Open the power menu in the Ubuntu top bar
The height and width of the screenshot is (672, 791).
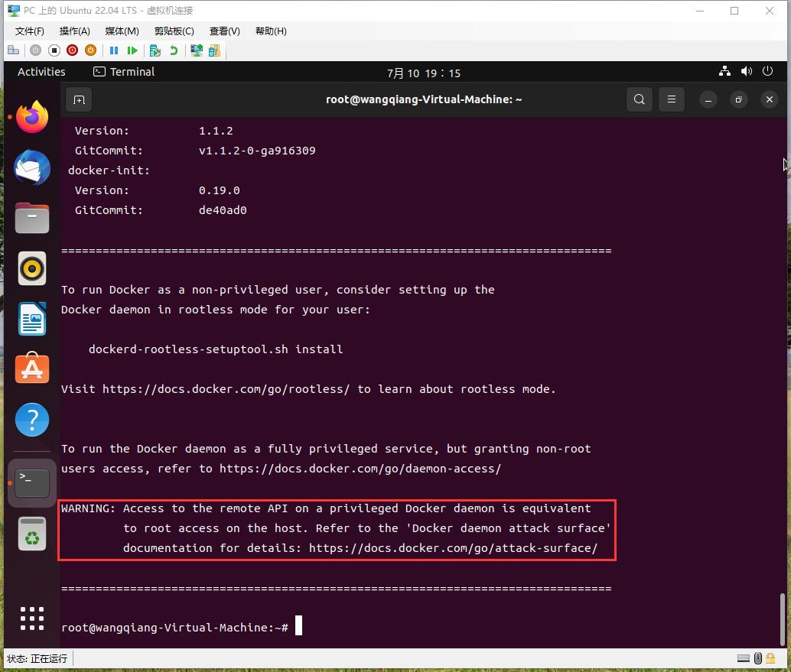point(767,71)
